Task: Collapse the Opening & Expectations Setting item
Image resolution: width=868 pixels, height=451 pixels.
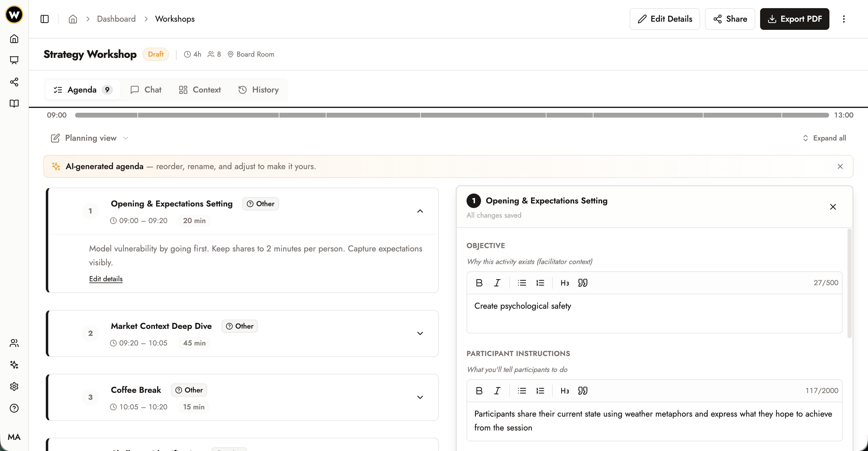Action: (x=420, y=211)
